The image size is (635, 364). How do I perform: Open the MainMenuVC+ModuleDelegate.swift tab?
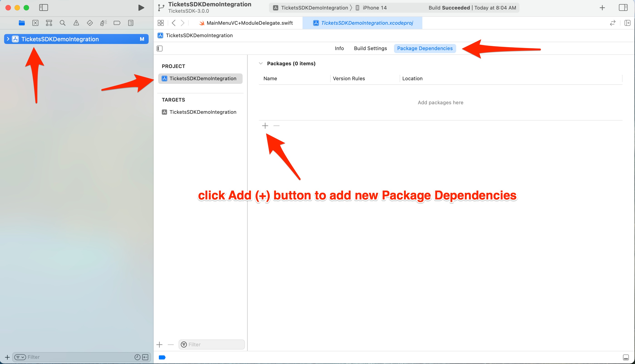pyautogui.click(x=249, y=23)
